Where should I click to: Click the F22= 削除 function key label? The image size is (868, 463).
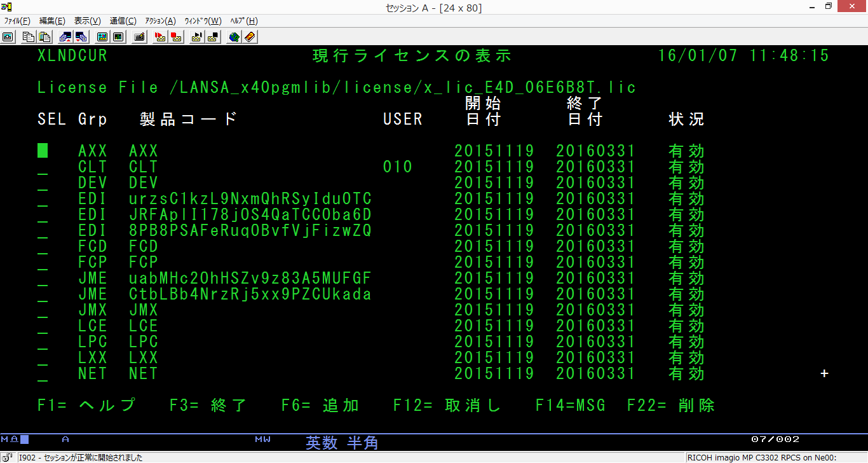click(670, 405)
